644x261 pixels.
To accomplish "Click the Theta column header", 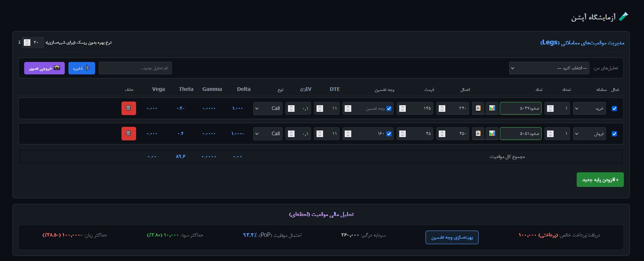I will coord(186,89).
